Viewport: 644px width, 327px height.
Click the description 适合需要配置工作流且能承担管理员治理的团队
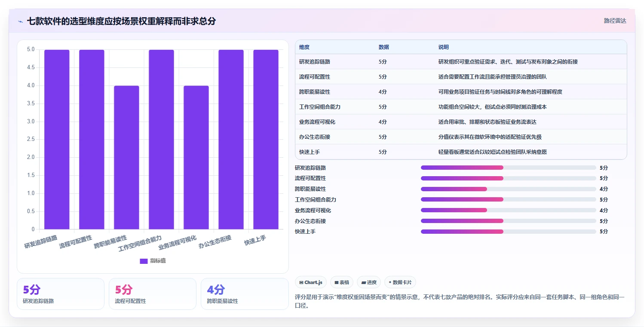[x=493, y=77]
